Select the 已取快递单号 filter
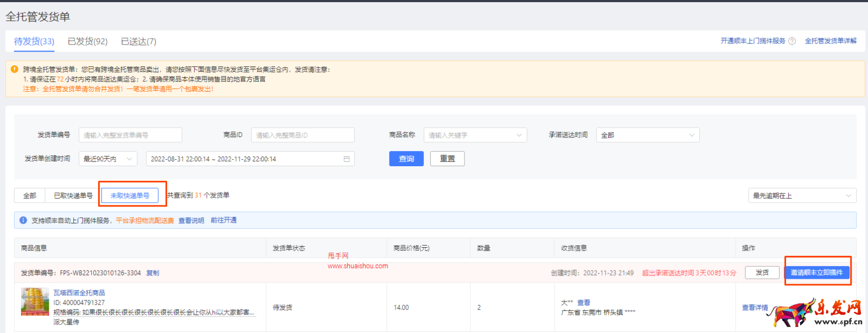 tap(73, 196)
